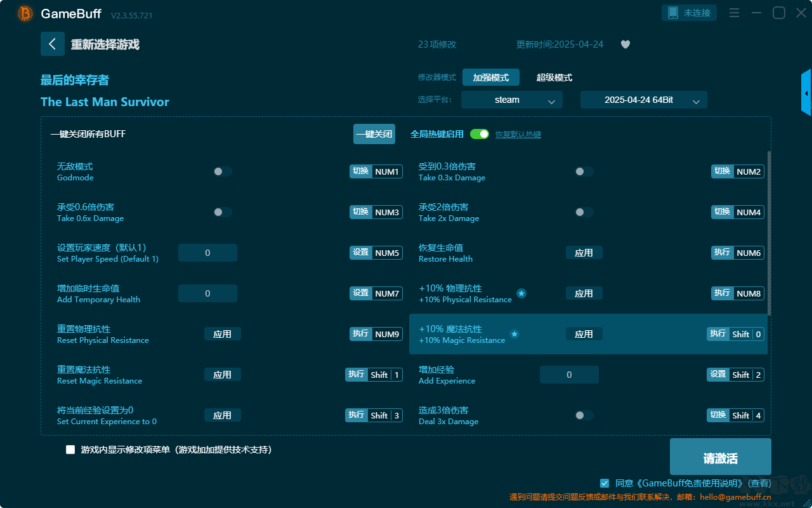Toggle Deal 3x Damage switch
The width and height of the screenshot is (812, 508).
(584, 415)
